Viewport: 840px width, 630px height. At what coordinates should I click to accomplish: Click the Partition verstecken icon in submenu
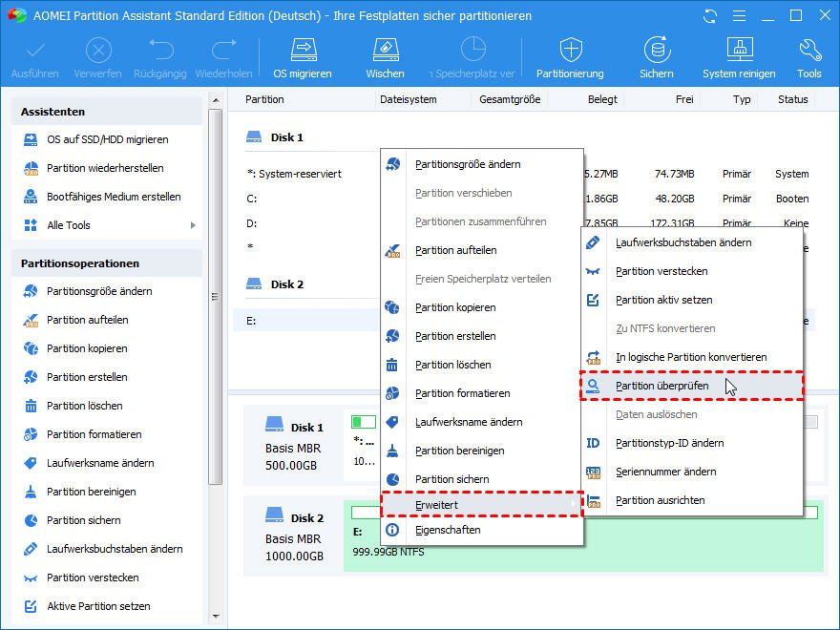coord(593,272)
